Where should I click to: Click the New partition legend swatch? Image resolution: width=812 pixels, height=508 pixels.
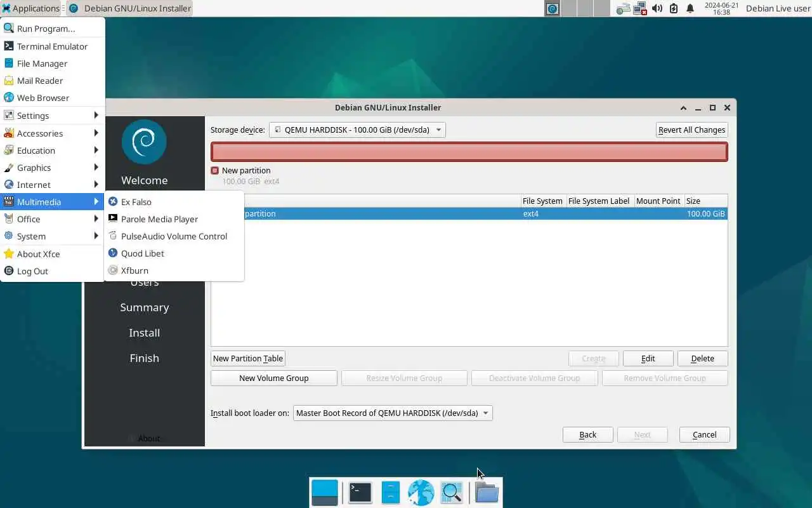215,170
